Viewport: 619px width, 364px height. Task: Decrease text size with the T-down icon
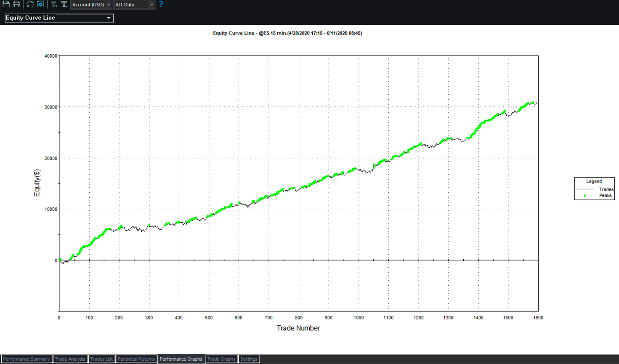click(x=54, y=4)
